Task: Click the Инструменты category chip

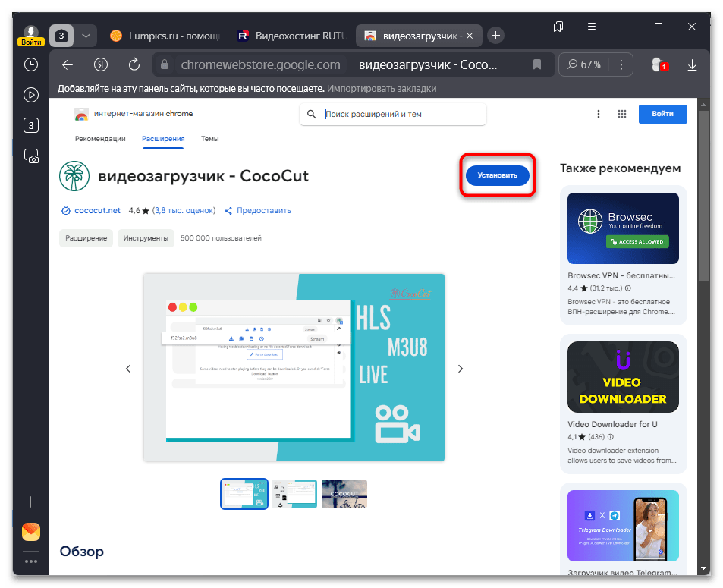Action: [146, 238]
